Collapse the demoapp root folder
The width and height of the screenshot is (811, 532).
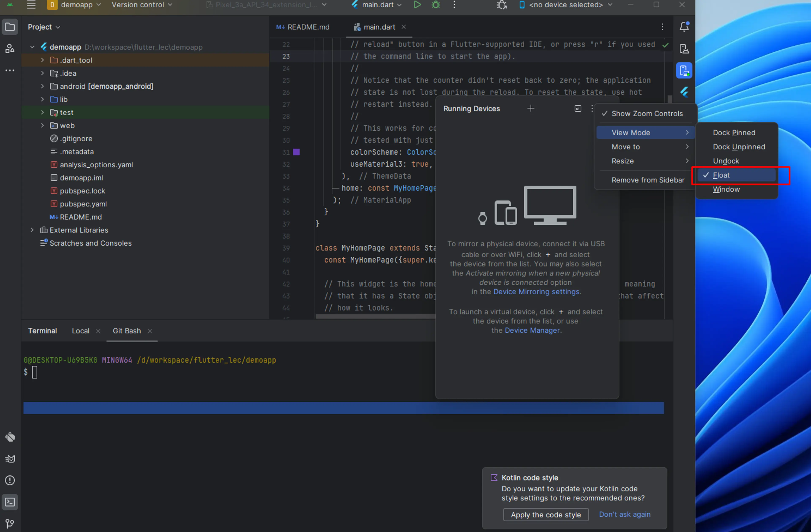(x=32, y=47)
